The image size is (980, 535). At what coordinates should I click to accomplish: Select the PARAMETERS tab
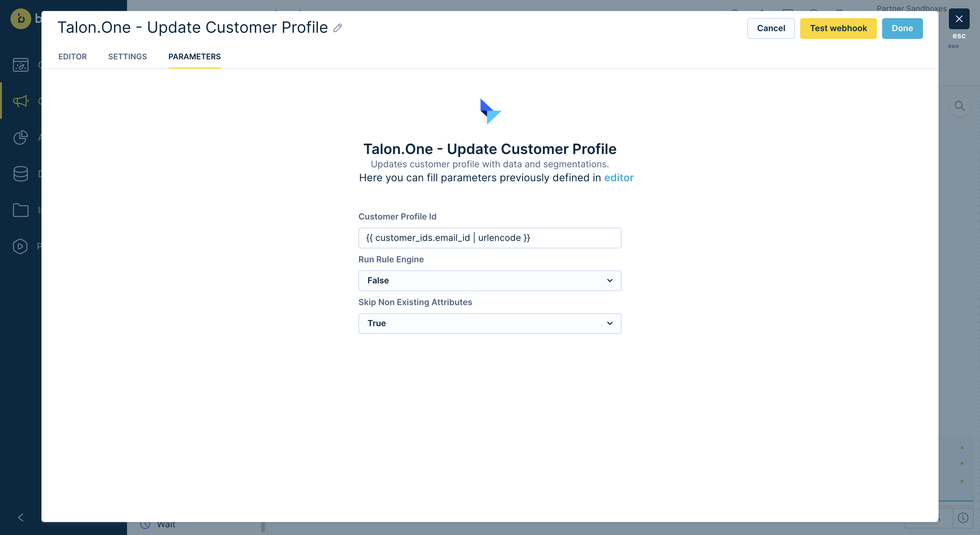point(194,57)
